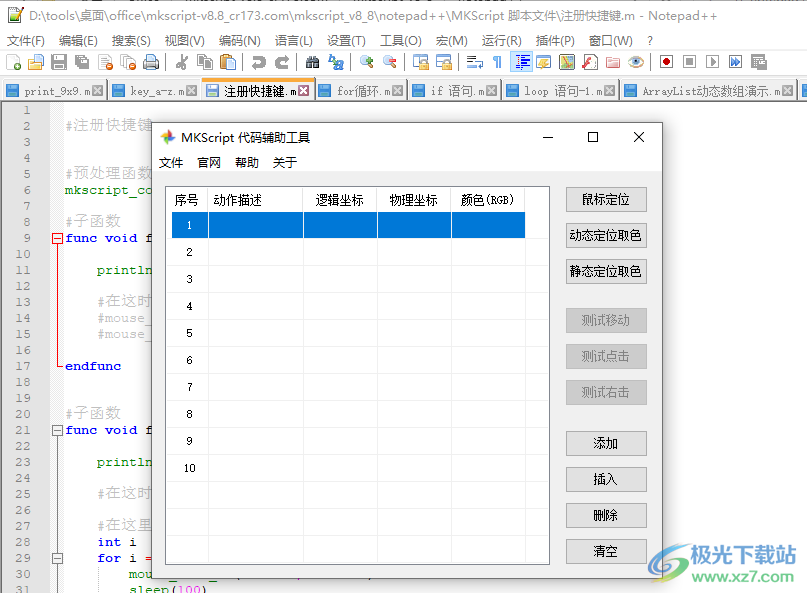Save the current file with the floppy icon
Screen dimensions: 807x593
coord(59,62)
